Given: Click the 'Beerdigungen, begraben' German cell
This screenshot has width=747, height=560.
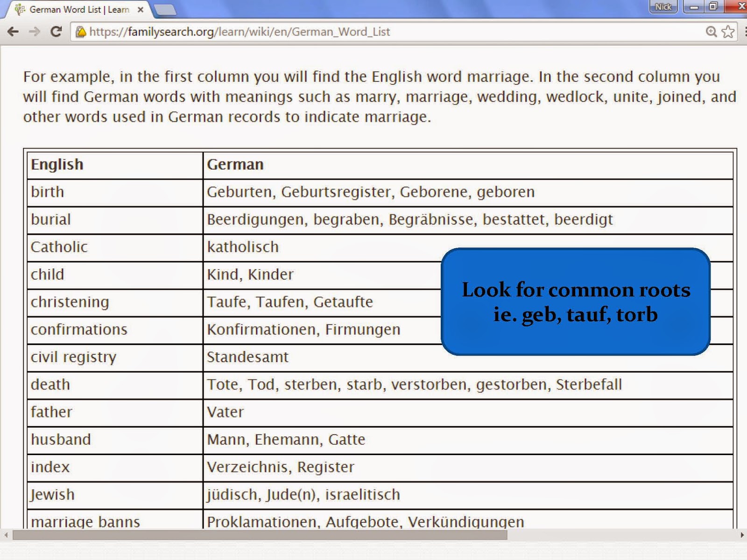Looking at the screenshot, I should point(468,220).
